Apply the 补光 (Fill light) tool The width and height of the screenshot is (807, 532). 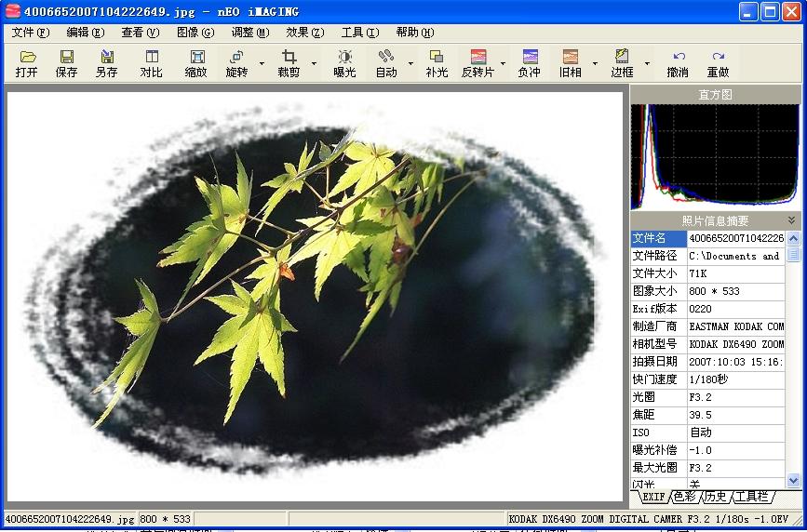click(x=437, y=63)
